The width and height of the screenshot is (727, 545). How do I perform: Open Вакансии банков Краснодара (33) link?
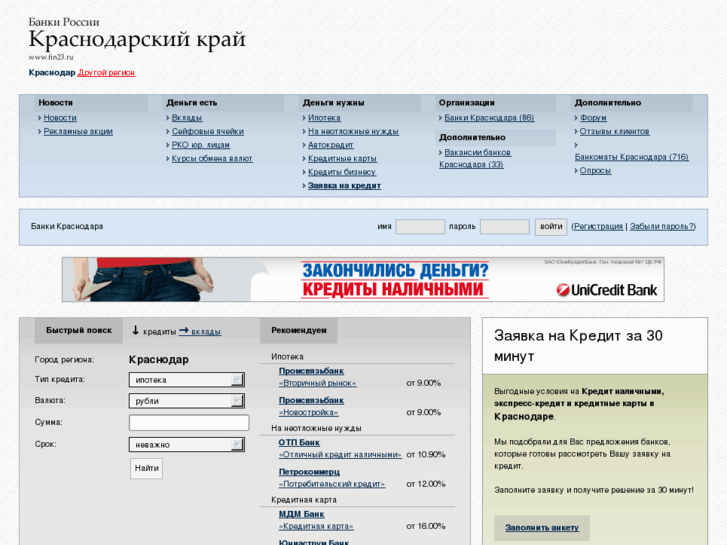tap(475, 158)
